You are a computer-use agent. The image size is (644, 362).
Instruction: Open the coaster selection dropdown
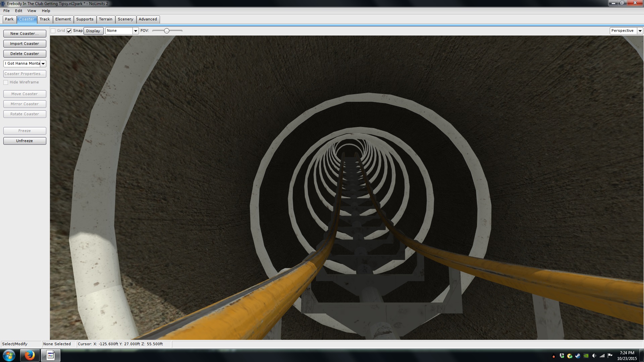[43, 64]
